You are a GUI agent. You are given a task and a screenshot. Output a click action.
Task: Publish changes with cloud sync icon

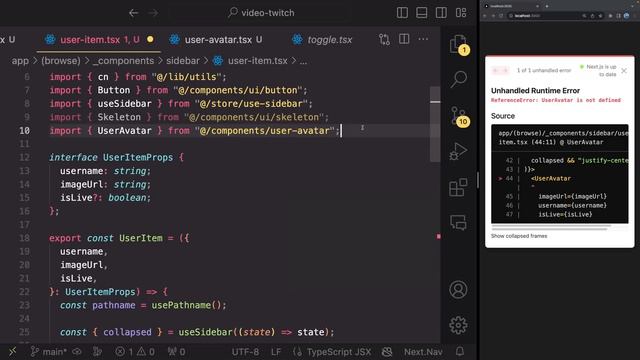(x=77, y=351)
